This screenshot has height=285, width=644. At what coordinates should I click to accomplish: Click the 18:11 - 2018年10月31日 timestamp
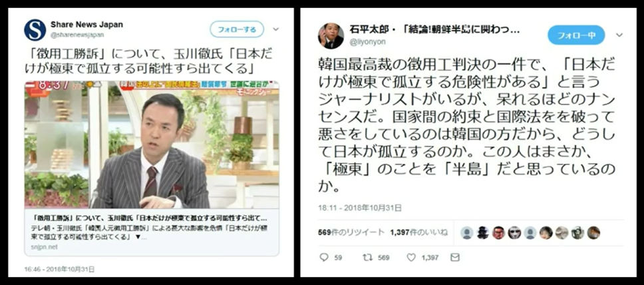360,208
